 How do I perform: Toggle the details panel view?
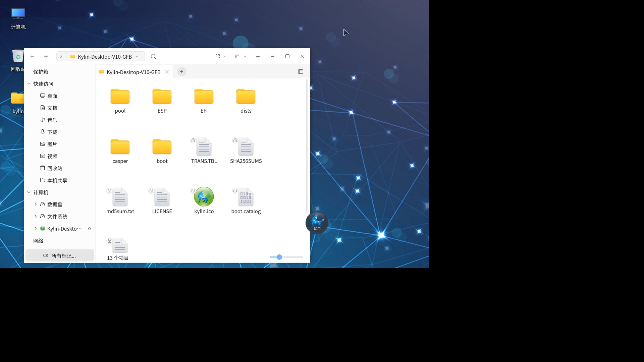(301, 72)
